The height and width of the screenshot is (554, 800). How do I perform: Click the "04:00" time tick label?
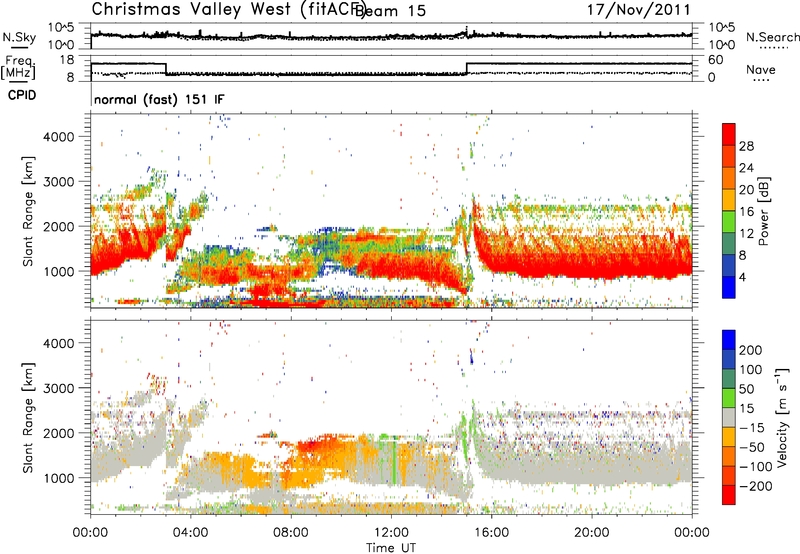click(191, 533)
